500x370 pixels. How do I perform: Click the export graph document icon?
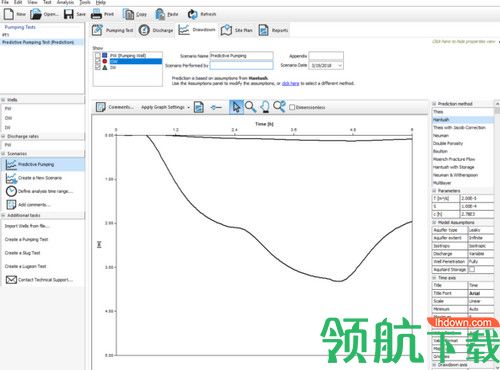pyautogui.click(x=199, y=107)
